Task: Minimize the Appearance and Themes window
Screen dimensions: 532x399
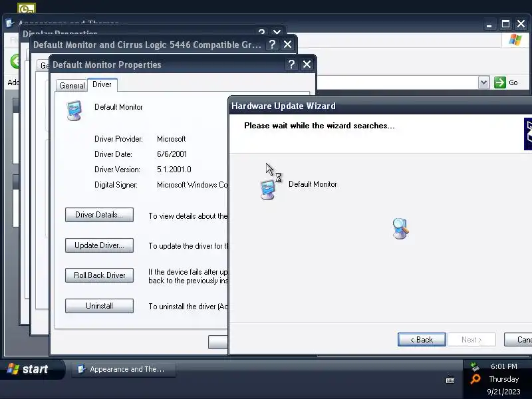Action: [489, 24]
